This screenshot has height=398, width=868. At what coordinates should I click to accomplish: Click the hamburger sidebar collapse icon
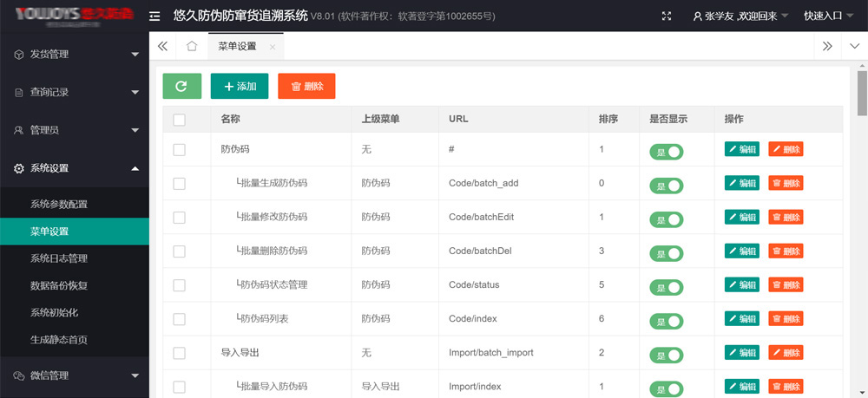(155, 16)
